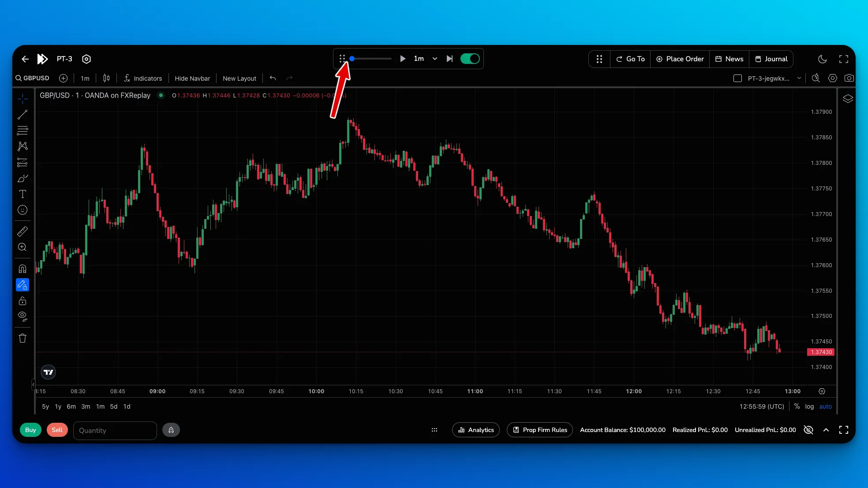The height and width of the screenshot is (488, 868).
Task: Tick the checkbox beside PT-3-jegwkx layout
Action: click(737, 78)
